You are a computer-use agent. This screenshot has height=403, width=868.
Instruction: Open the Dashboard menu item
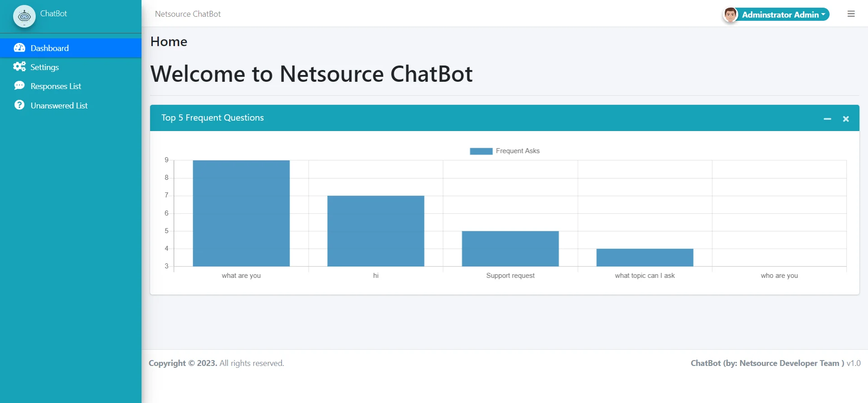point(71,48)
